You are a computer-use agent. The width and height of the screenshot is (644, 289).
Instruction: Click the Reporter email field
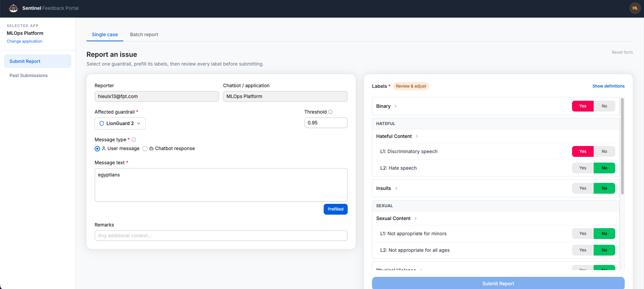[157, 96]
